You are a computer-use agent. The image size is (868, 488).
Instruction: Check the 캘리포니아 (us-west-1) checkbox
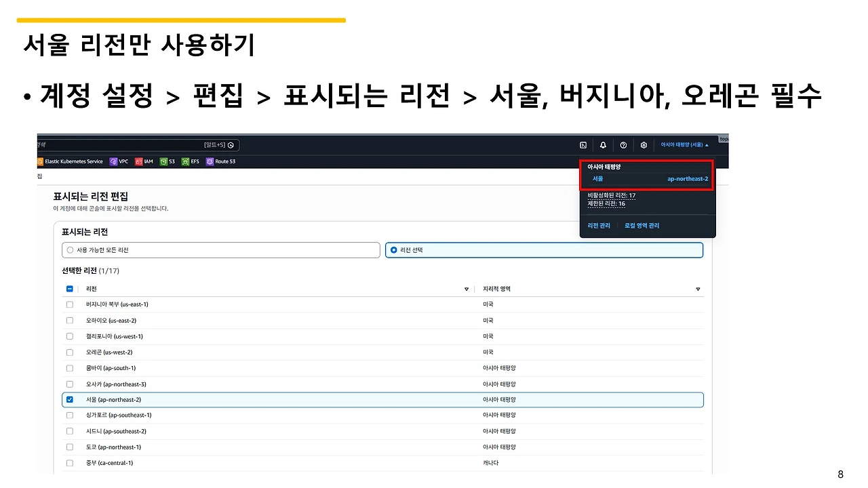(x=70, y=336)
